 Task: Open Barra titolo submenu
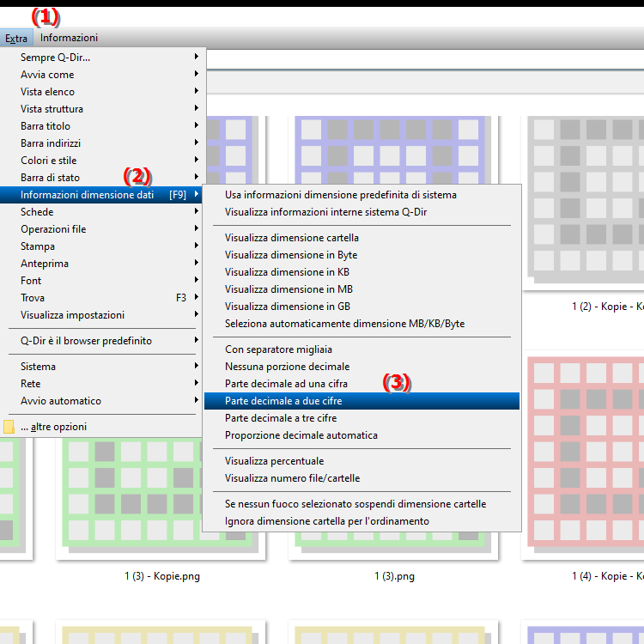101,126
